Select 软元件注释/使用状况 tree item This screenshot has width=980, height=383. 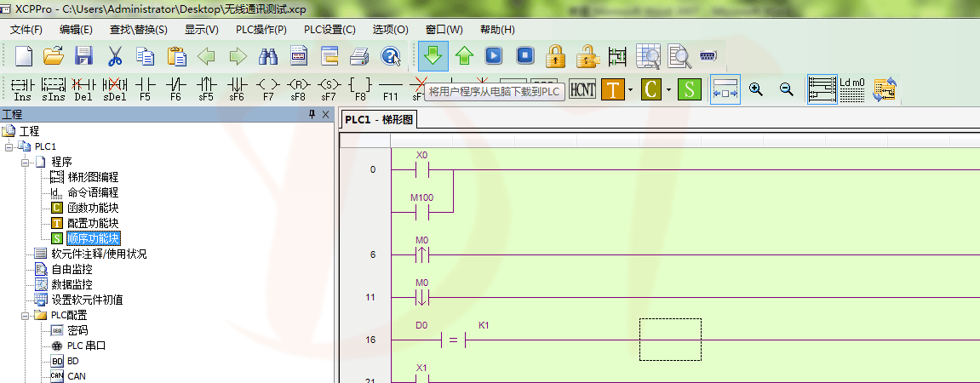(x=99, y=254)
